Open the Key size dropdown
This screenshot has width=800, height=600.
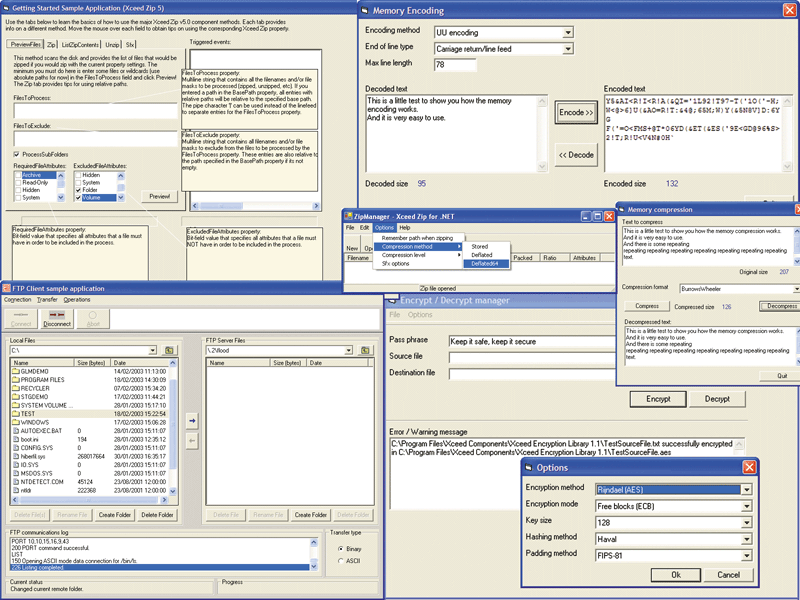746,522
